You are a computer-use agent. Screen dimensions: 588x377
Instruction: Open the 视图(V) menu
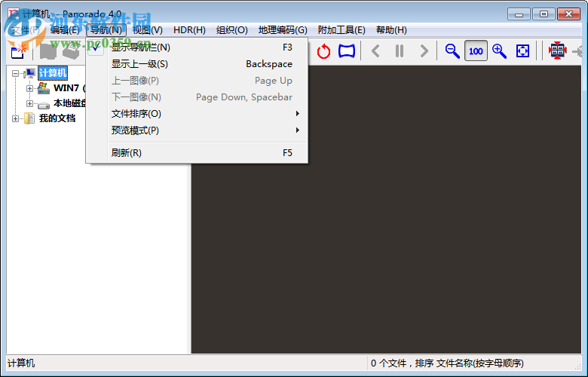coord(147,30)
